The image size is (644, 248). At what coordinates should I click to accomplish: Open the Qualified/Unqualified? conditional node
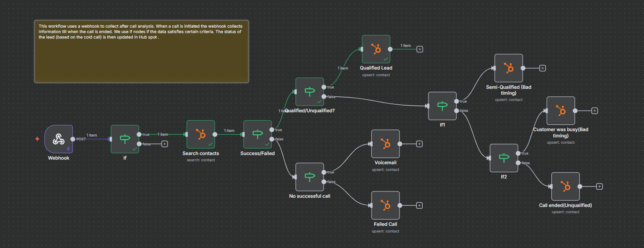(x=309, y=93)
